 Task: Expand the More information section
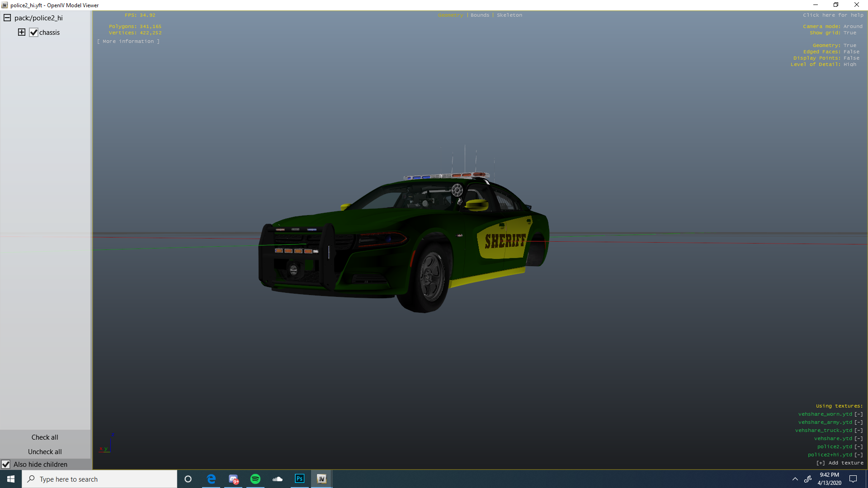pos(128,42)
